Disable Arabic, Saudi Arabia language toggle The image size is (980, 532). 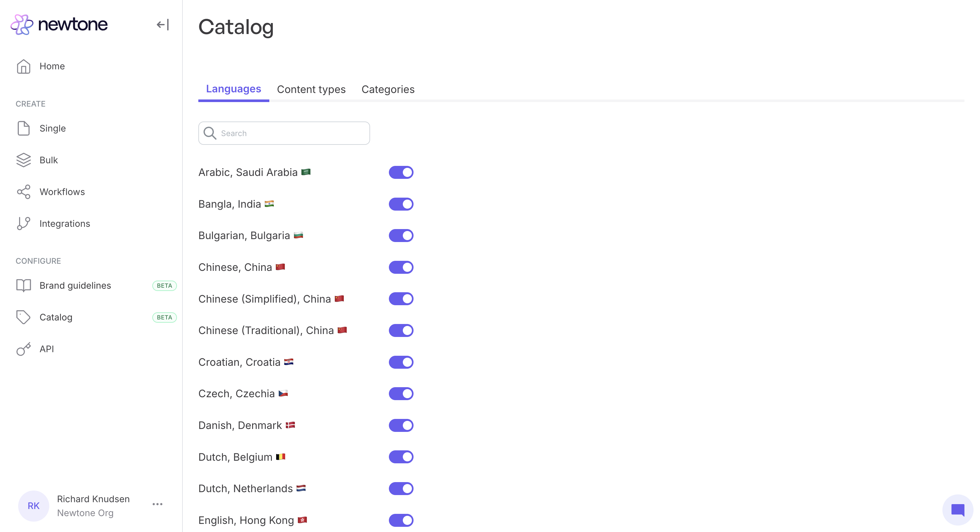click(401, 172)
